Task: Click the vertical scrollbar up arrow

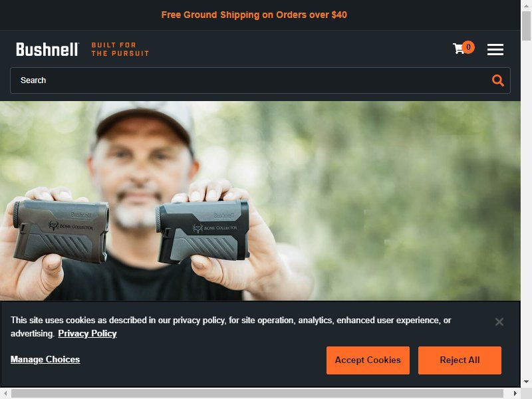Action: point(526,6)
